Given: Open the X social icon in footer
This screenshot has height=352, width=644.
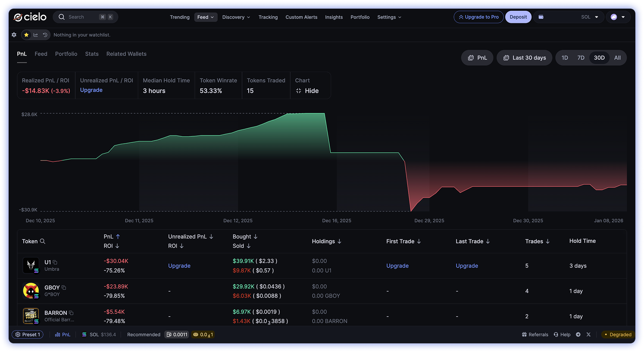Looking at the screenshot, I should click(x=588, y=335).
